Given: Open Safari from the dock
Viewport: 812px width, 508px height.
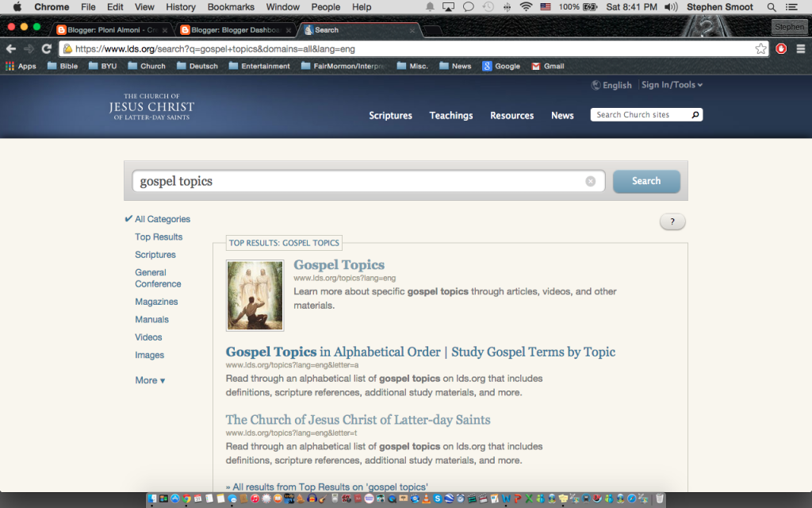Looking at the screenshot, I should [x=632, y=498].
